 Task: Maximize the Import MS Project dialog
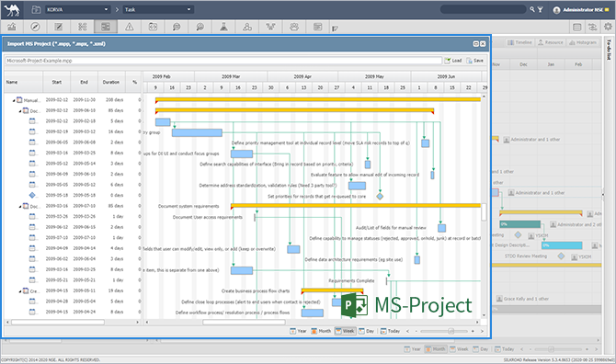(475, 44)
